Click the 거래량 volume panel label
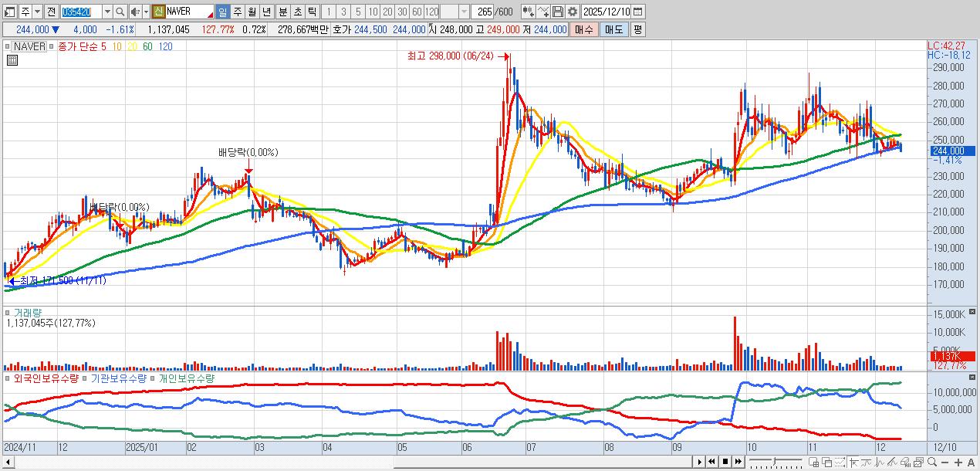 click(x=27, y=313)
